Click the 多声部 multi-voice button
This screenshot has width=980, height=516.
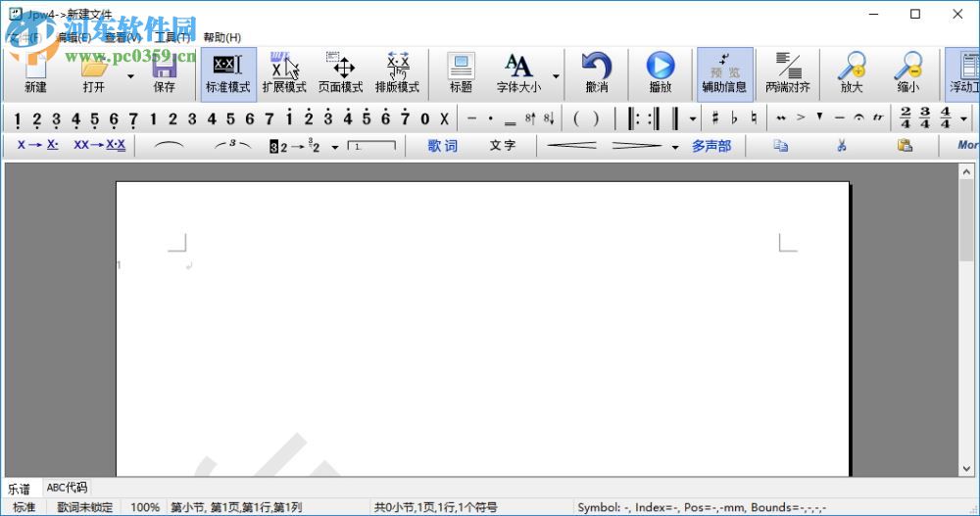(711, 146)
